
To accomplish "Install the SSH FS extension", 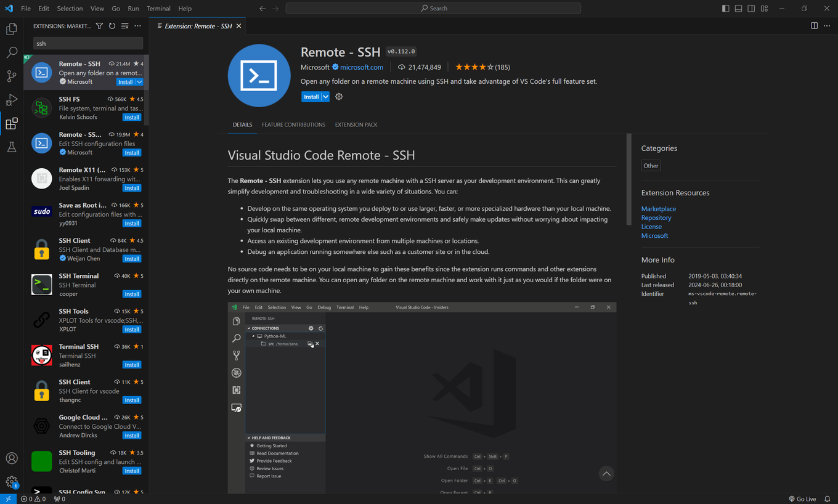I will pyautogui.click(x=132, y=117).
